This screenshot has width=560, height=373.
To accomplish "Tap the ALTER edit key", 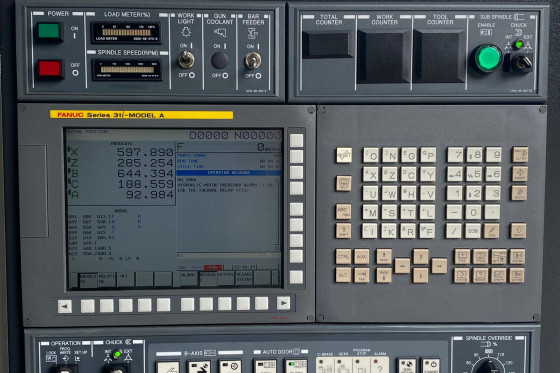I will (x=520, y=155).
